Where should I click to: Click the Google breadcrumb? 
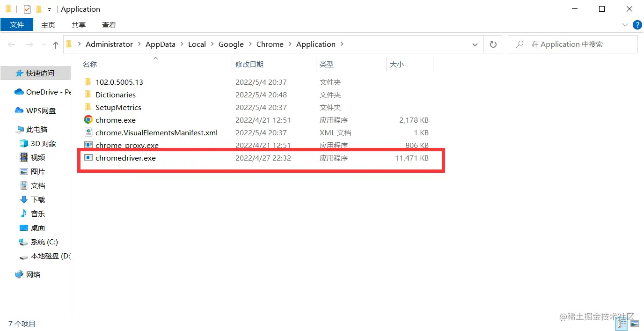pyautogui.click(x=231, y=44)
